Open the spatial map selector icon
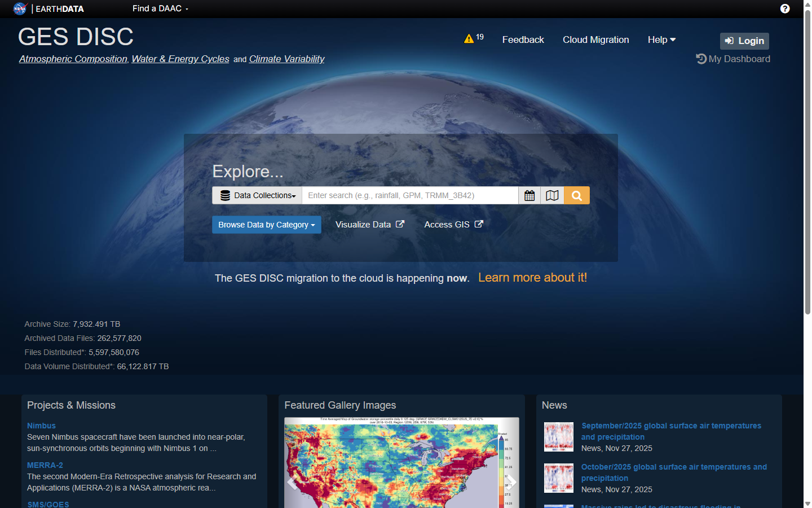 553,195
